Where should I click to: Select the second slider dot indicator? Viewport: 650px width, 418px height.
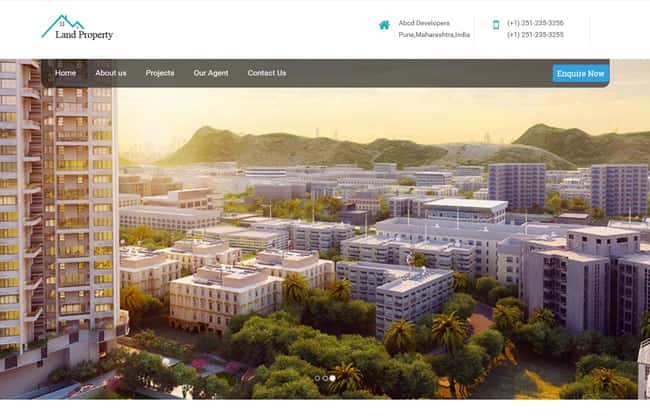pyautogui.click(x=325, y=378)
